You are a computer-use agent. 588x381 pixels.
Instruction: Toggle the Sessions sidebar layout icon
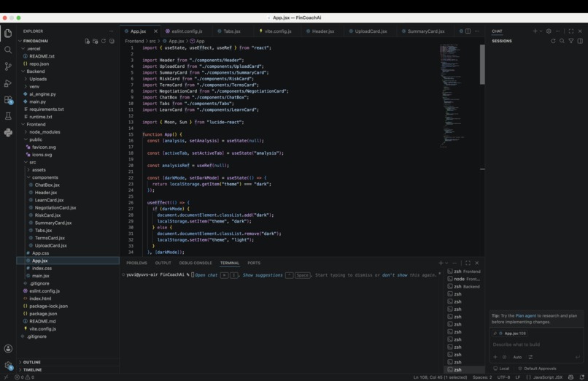pyautogui.click(x=580, y=42)
